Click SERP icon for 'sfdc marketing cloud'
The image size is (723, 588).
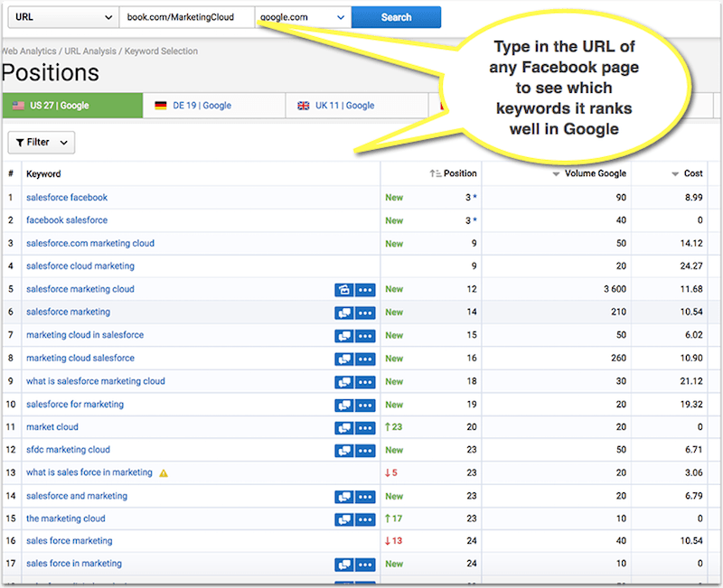(344, 450)
